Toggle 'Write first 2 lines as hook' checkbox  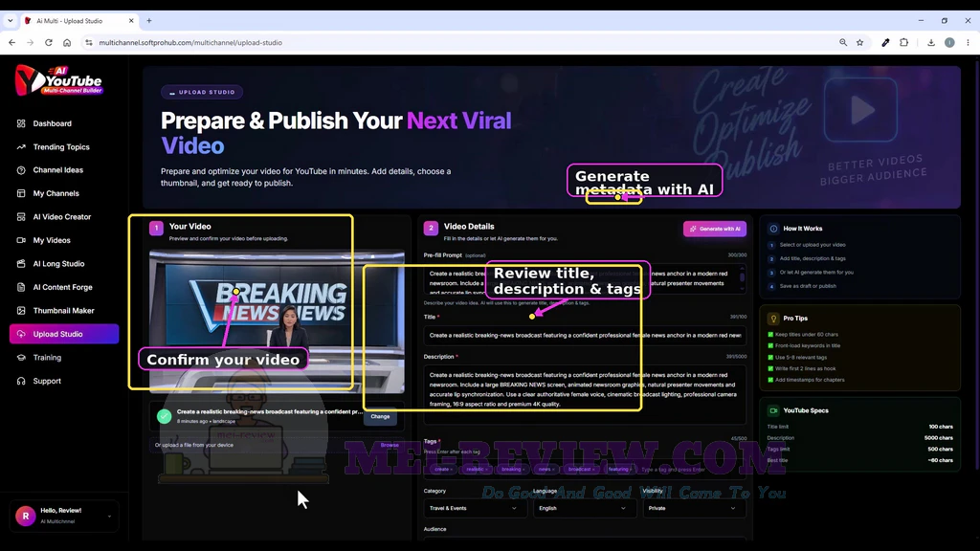pos(770,368)
